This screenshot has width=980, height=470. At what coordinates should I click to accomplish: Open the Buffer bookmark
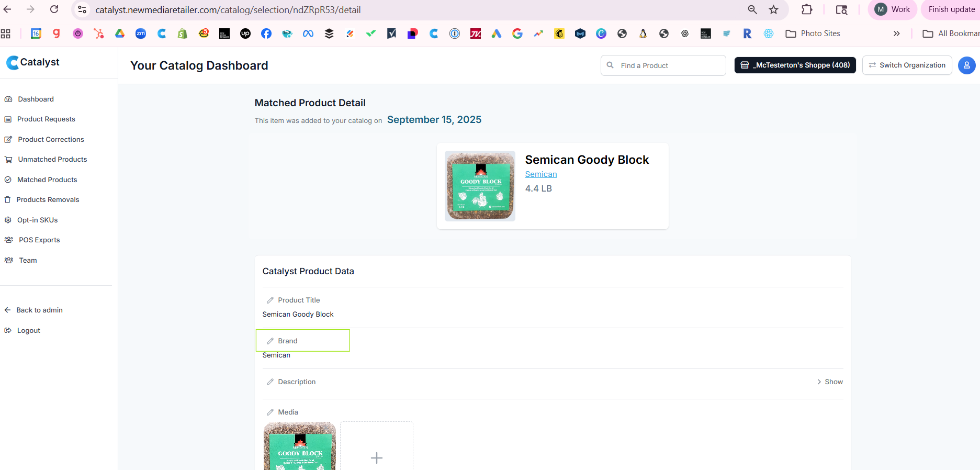point(329,33)
